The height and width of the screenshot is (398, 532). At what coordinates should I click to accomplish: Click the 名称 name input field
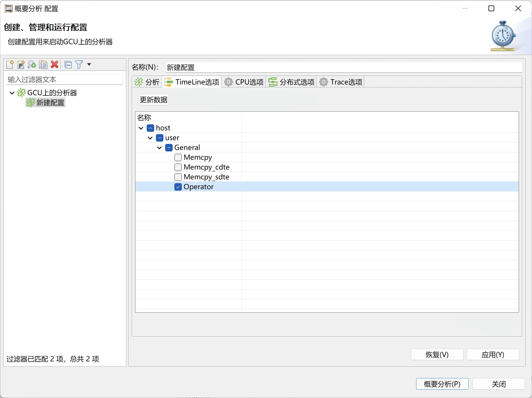(344, 67)
